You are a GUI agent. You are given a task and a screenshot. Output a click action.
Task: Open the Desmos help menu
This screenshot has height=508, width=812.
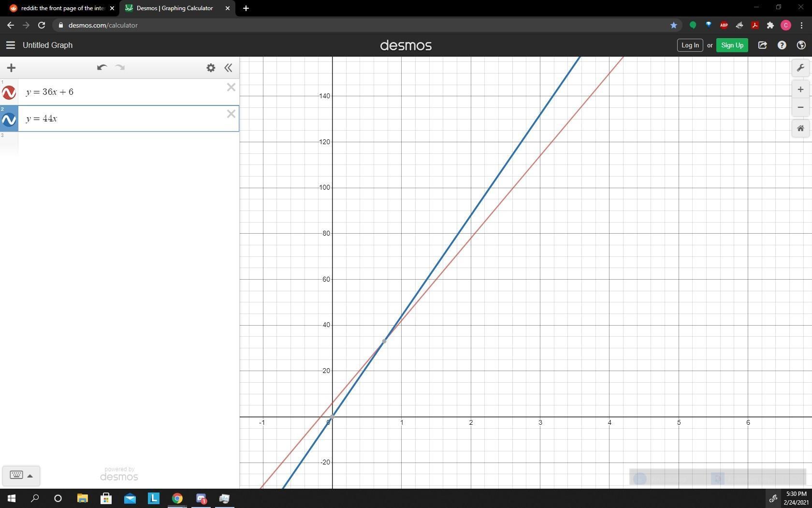(782, 45)
